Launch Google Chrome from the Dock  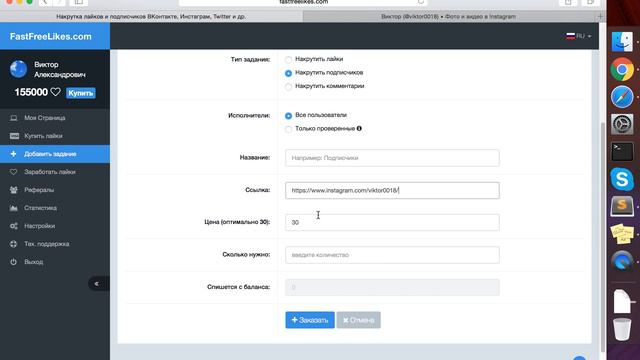(622, 69)
